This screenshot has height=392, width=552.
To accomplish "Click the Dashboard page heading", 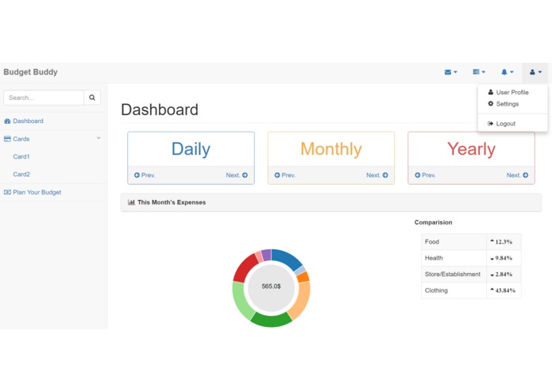I will [x=160, y=110].
